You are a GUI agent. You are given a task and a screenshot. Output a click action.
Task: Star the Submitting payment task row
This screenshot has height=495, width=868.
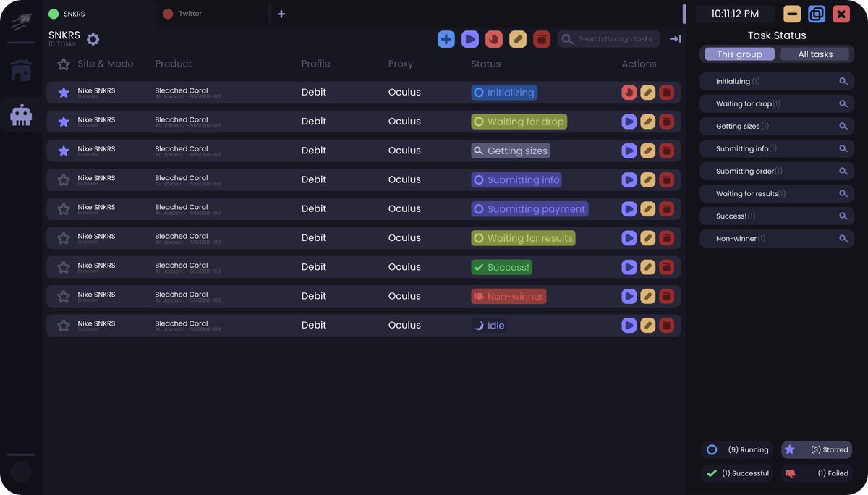point(64,209)
